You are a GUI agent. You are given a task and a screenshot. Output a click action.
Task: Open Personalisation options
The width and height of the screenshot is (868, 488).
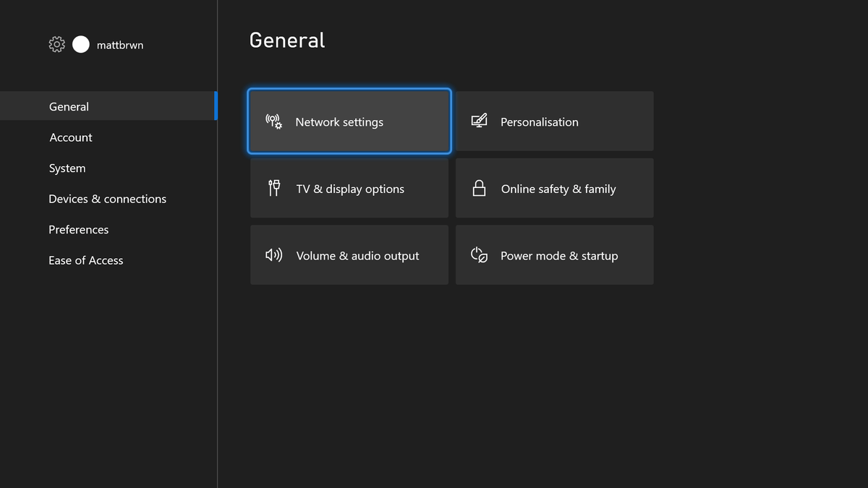point(554,121)
